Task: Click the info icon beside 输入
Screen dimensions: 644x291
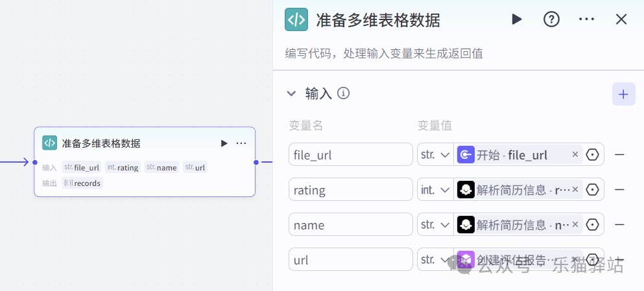Action: tap(344, 93)
